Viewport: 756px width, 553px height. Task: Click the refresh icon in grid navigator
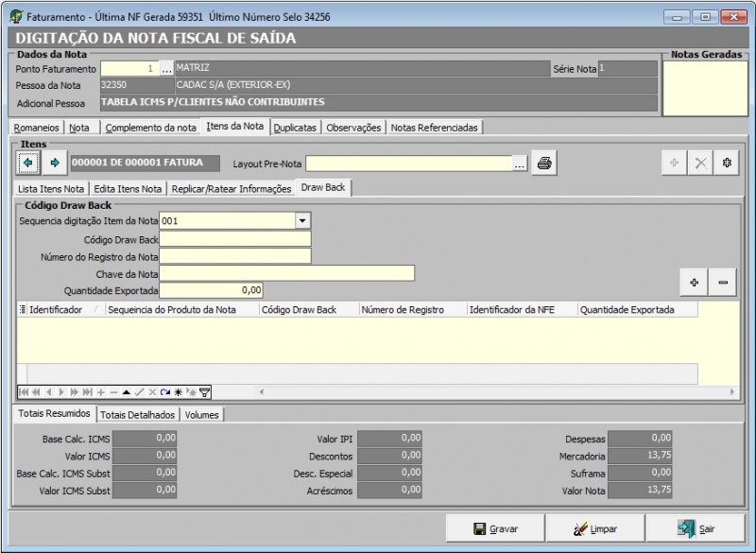tap(164, 392)
